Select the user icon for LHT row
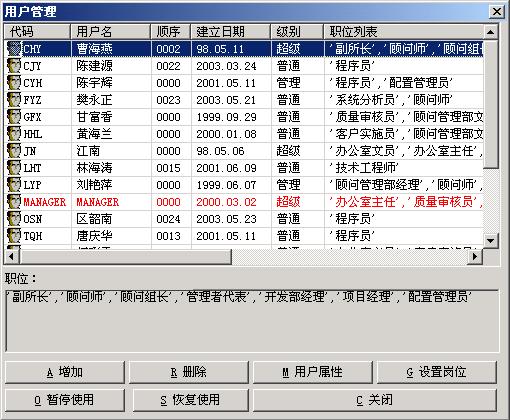 pos(14,168)
